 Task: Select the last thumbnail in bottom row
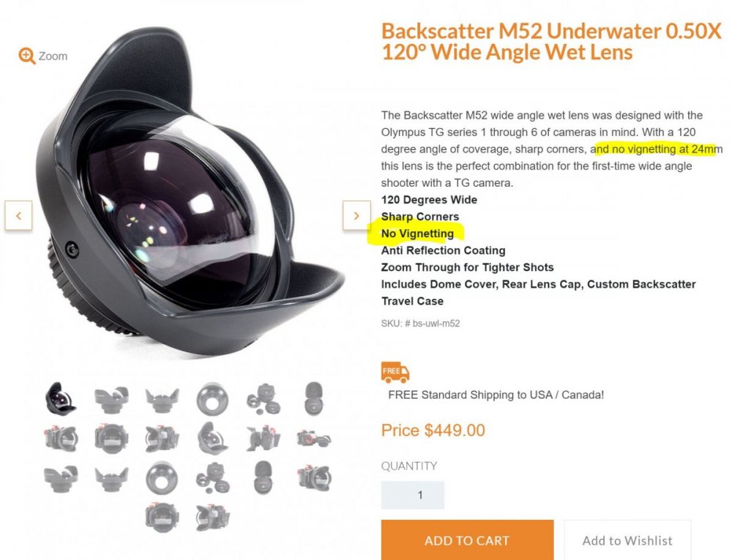[x=212, y=518]
